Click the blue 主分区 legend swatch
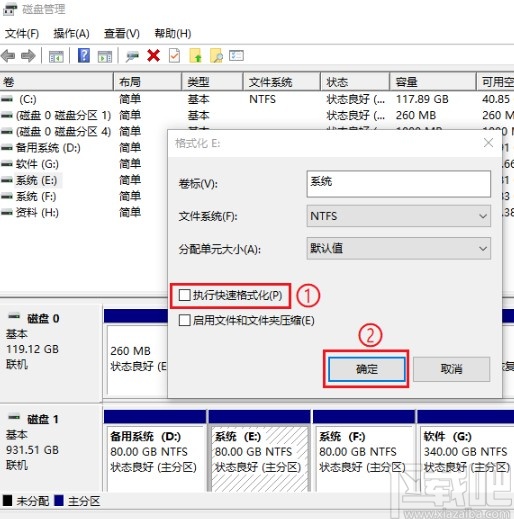514x519 pixels. tap(59, 501)
